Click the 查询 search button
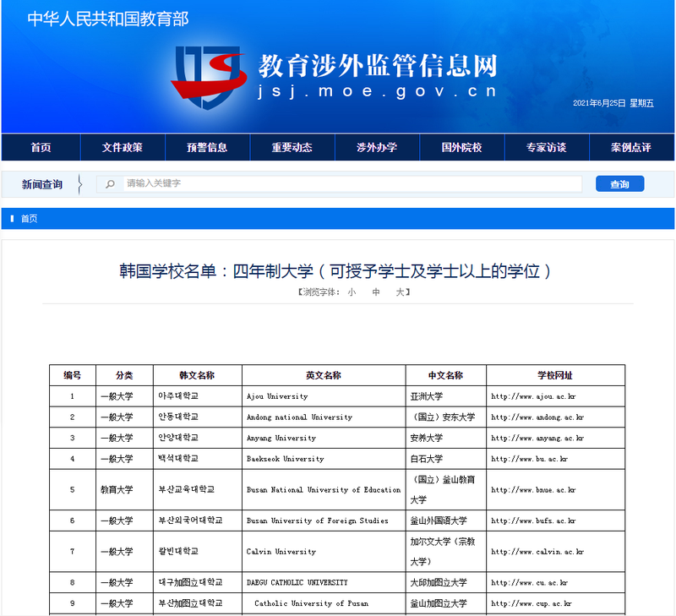Viewport: 676px width, 616px height. [x=619, y=184]
